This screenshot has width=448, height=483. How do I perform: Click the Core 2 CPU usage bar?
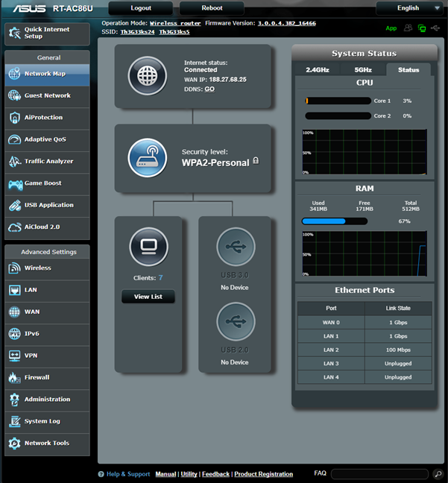point(338,116)
